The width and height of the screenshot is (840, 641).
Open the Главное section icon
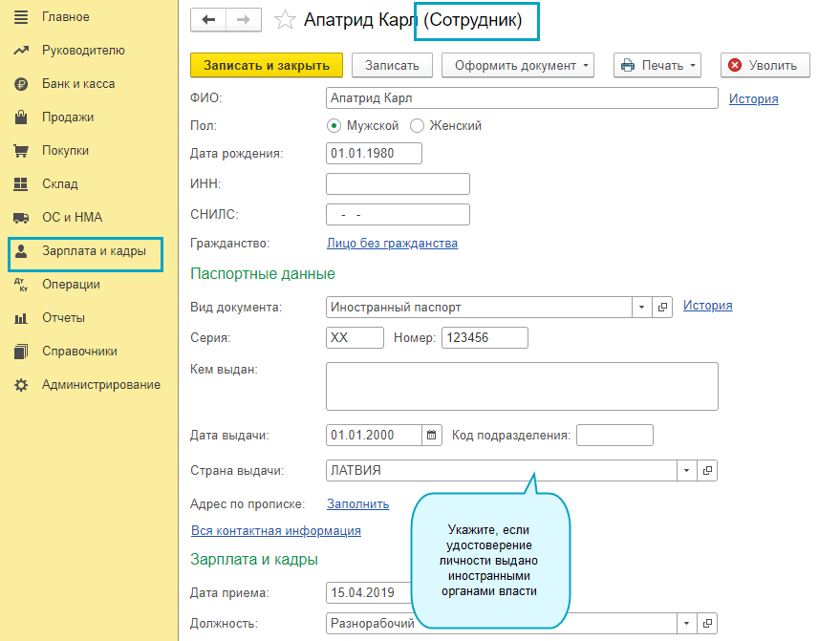pos(21,17)
